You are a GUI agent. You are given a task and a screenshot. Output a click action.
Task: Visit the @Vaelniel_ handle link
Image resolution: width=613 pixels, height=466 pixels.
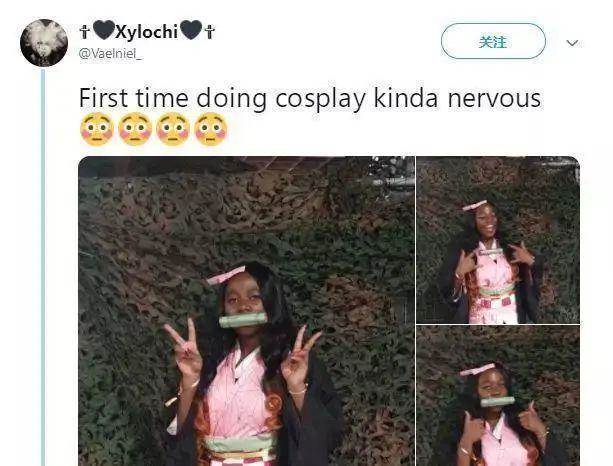point(110,54)
